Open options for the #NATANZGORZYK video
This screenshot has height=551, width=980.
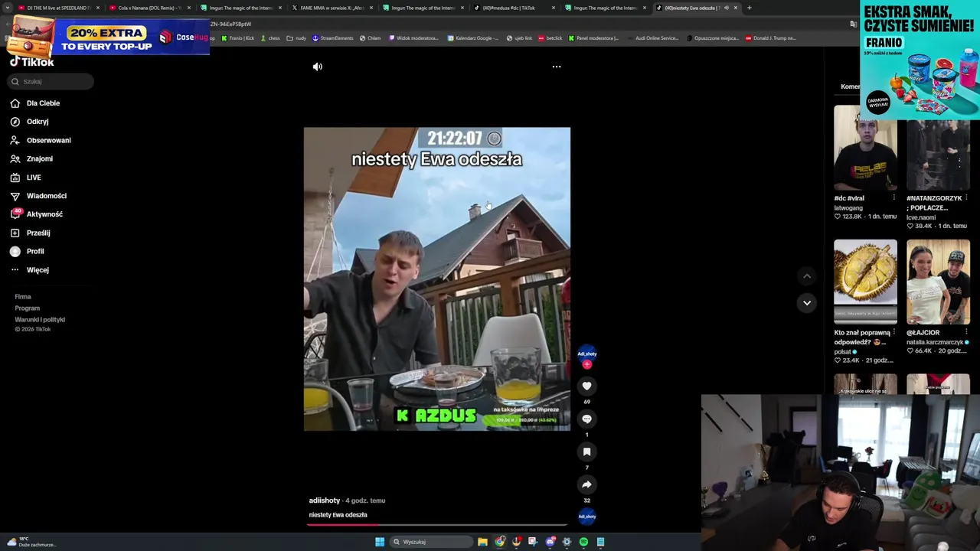pyautogui.click(x=966, y=198)
